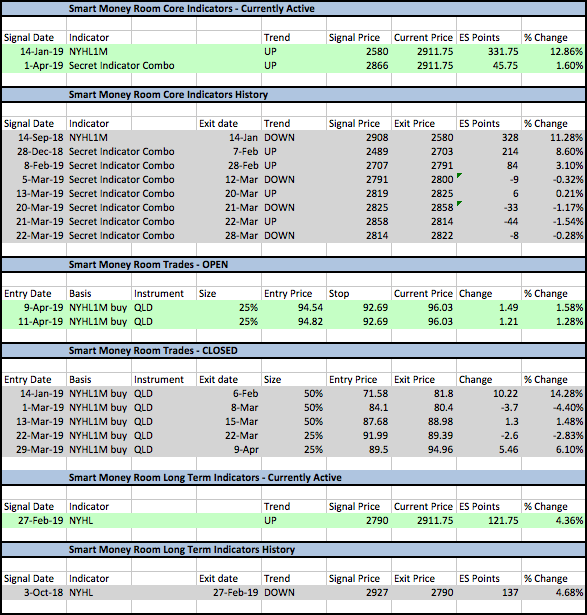Click the 14-Jan-19 signal date in Currently Active
The image size is (587, 615).
[x=42, y=51]
